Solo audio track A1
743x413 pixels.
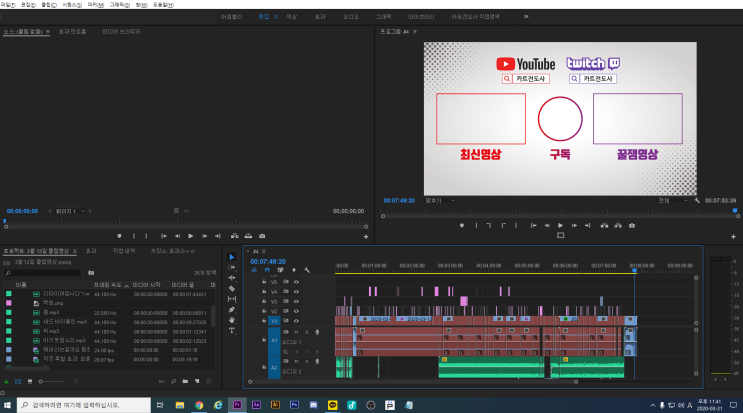coord(307,332)
